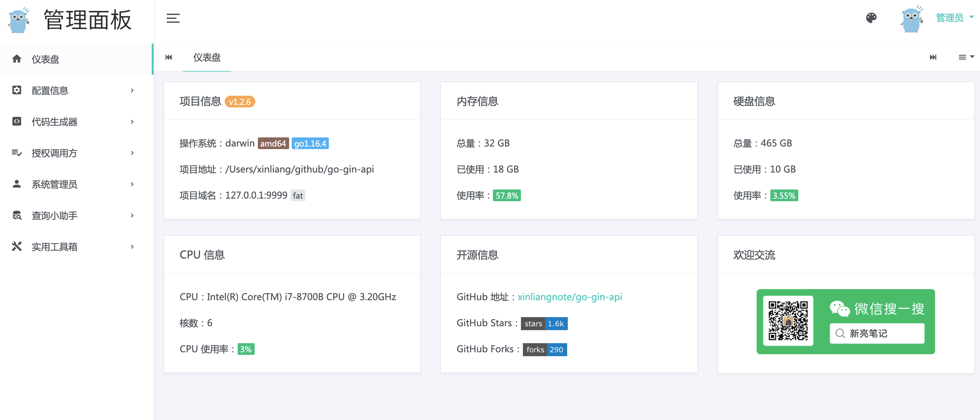
Task: Click the Intel Core i7-8700B CPU text
Action: pos(301,297)
